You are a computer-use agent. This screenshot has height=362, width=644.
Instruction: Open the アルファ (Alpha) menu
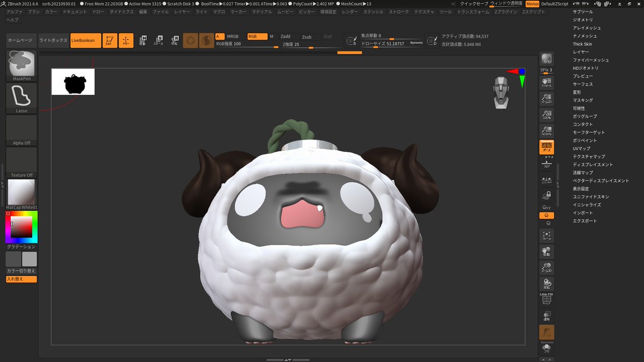pyautogui.click(x=14, y=11)
